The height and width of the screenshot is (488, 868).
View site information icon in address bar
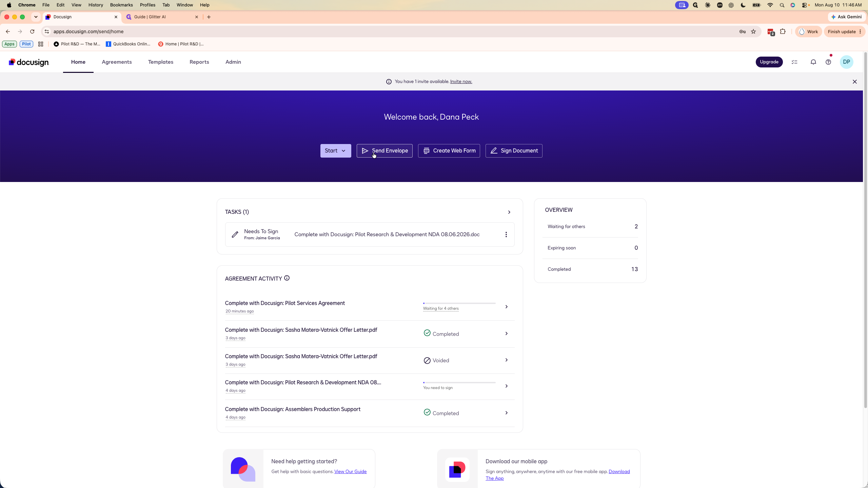(x=47, y=32)
